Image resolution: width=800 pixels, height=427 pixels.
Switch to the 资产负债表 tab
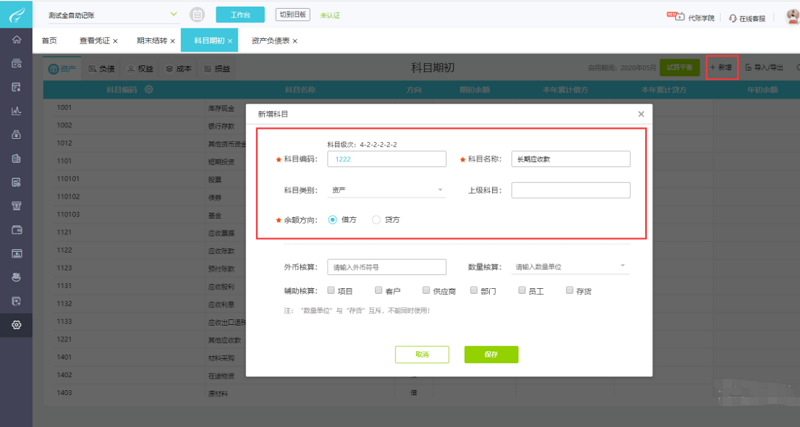coord(270,40)
